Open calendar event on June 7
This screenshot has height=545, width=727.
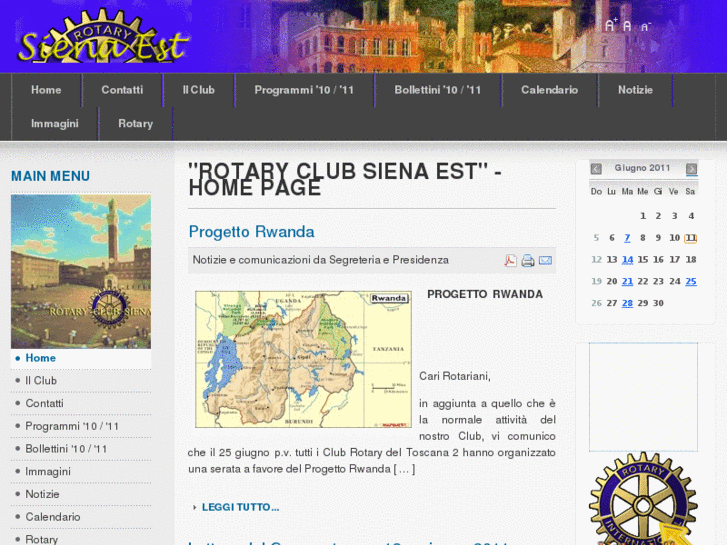pyautogui.click(x=627, y=238)
